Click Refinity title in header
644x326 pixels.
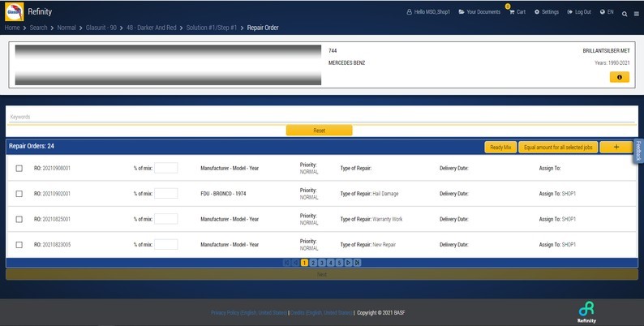click(x=40, y=11)
